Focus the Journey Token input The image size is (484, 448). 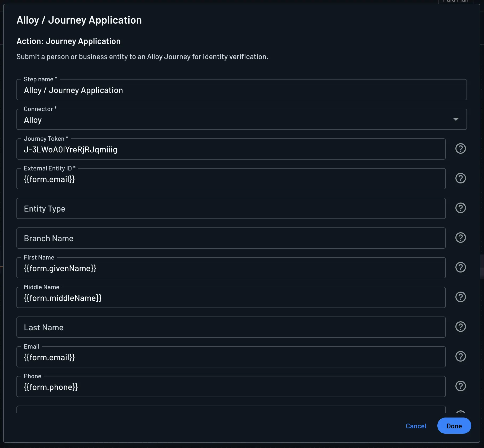pyautogui.click(x=231, y=149)
